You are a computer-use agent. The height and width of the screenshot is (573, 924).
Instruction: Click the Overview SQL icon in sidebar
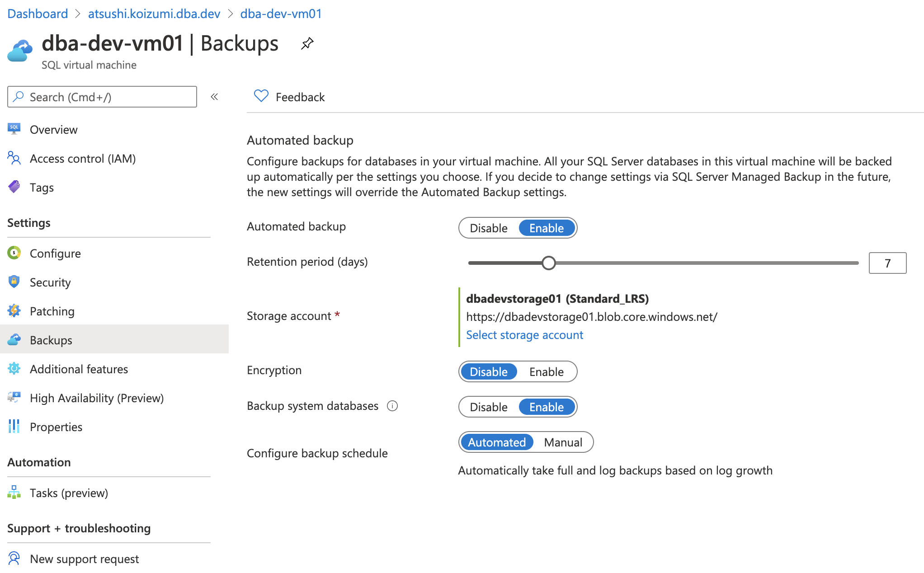coord(14,129)
